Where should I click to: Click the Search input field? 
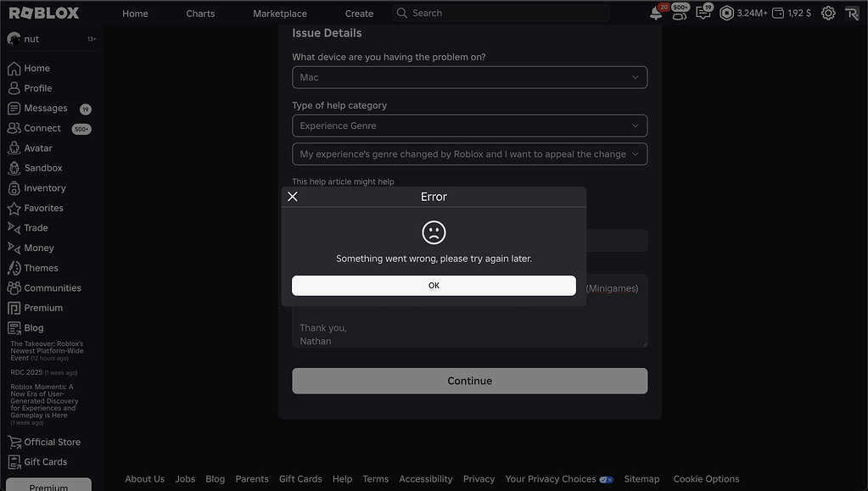click(501, 13)
